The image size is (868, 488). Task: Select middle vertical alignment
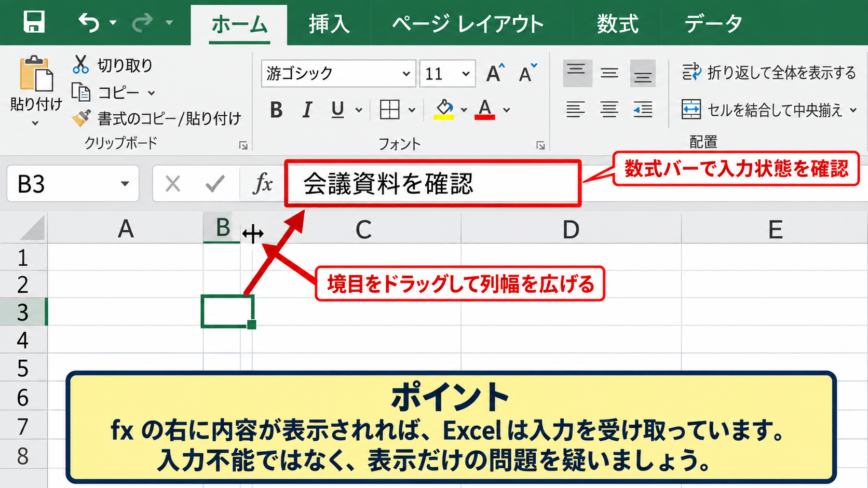click(609, 73)
